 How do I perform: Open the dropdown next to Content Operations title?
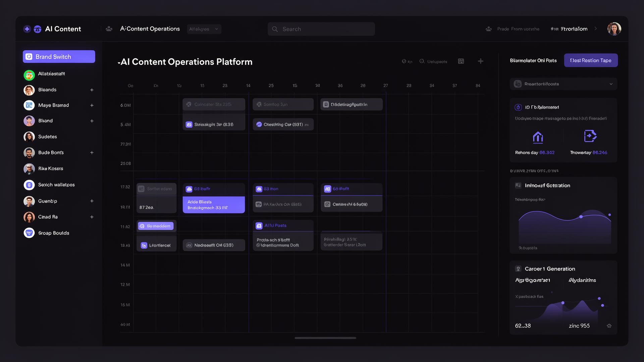click(204, 29)
